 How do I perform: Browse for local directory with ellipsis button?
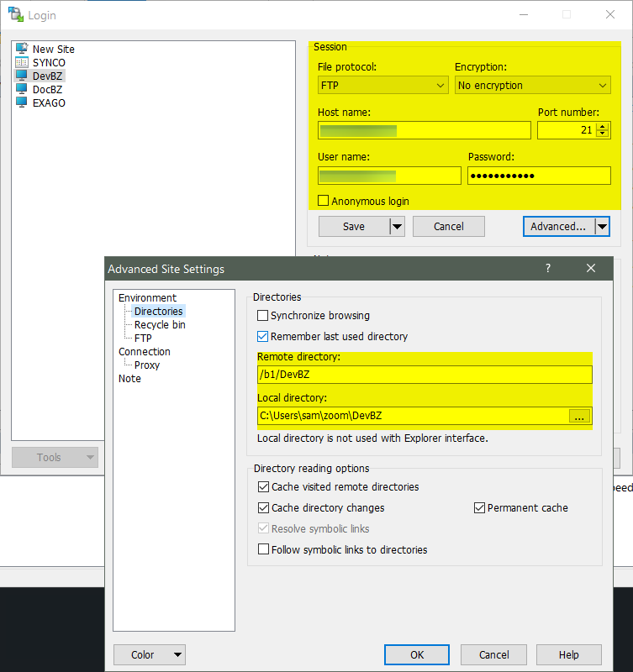[580, 416]
